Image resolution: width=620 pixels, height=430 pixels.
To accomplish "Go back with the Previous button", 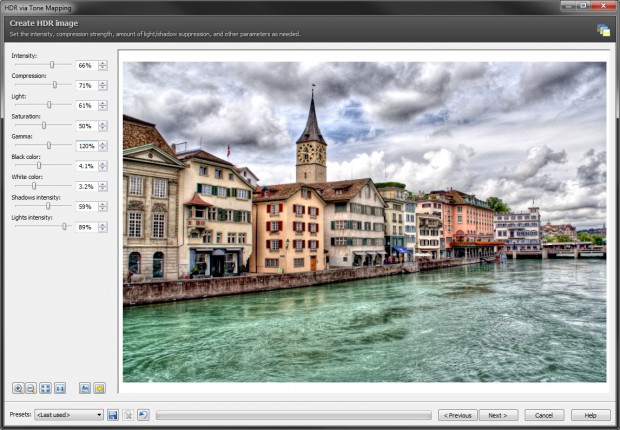I will pos(456,414).
